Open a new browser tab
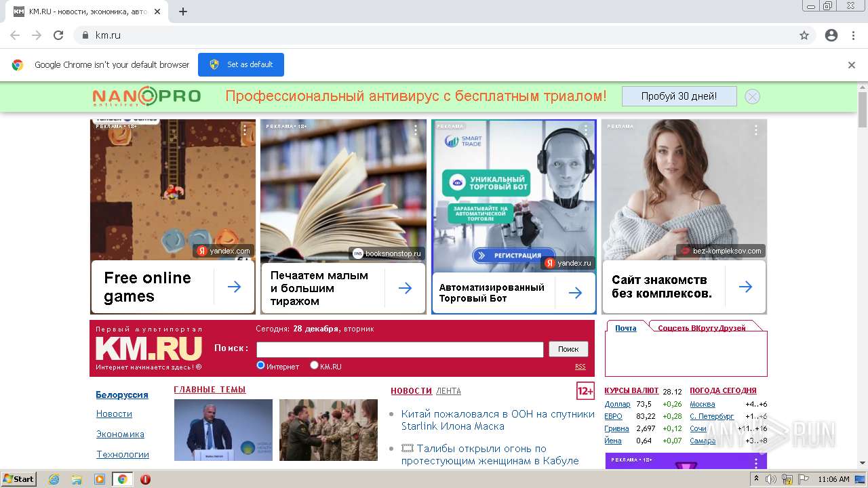 pos(183,12)
